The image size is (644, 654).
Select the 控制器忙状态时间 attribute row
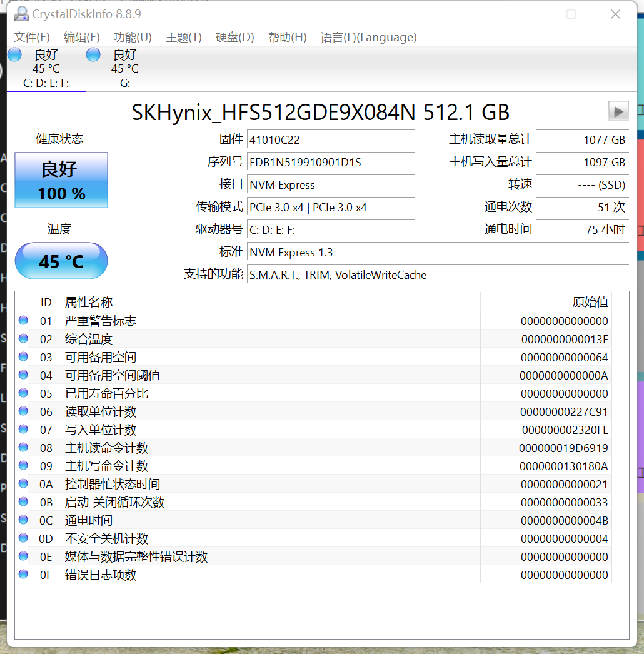[313, 484]
